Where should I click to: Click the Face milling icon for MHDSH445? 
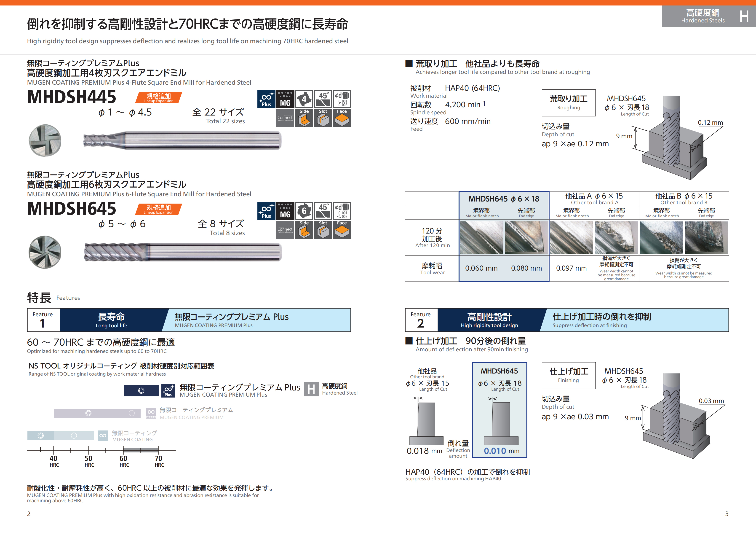click(x=342, y=118)
